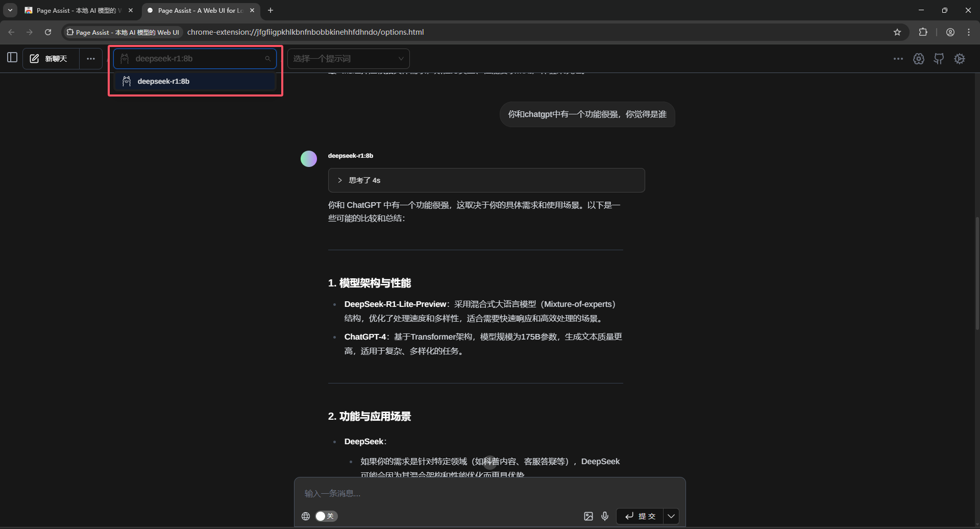Click the user message about chatgpt

587,114
